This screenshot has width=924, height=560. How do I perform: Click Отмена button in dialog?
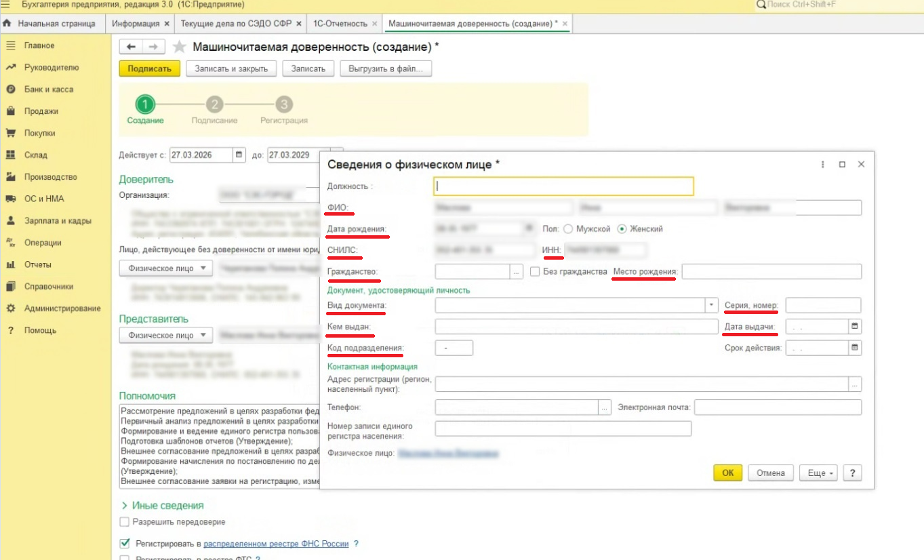click(x=771, y=473)
